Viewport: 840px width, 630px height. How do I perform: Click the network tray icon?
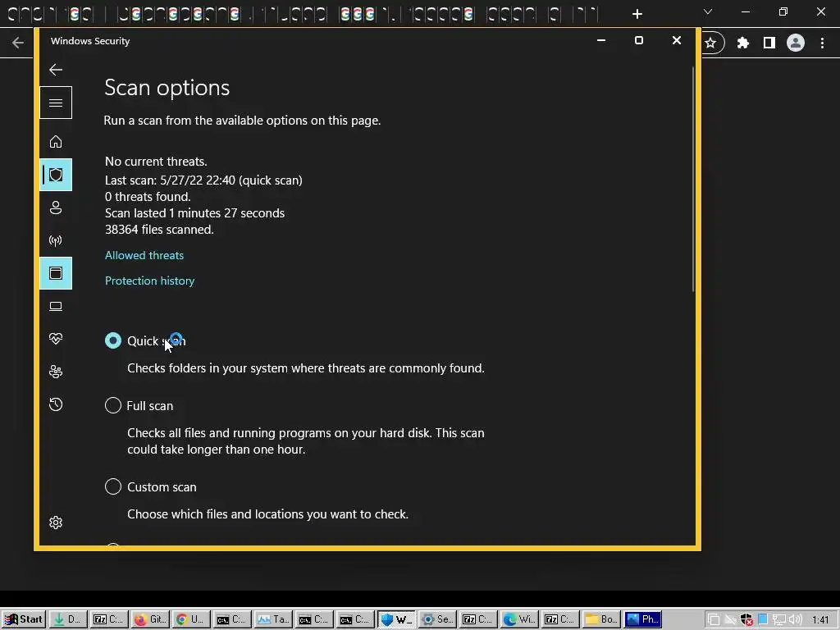tap(779, 620)
